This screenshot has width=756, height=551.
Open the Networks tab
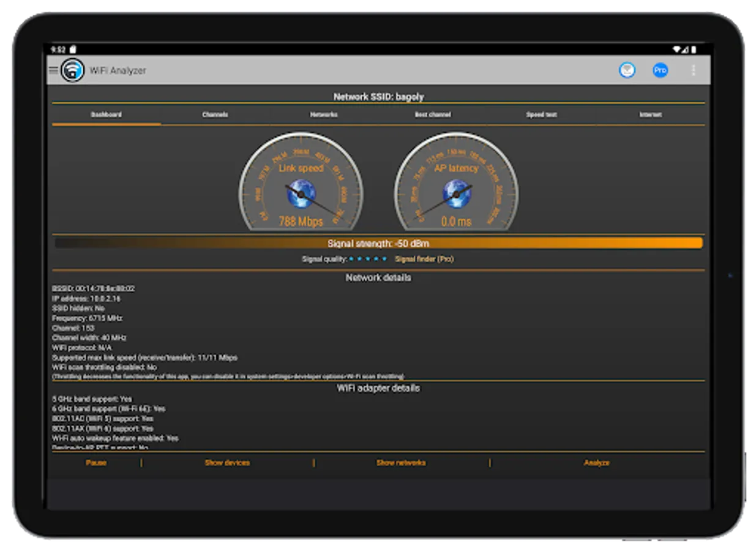pos(324,114)
